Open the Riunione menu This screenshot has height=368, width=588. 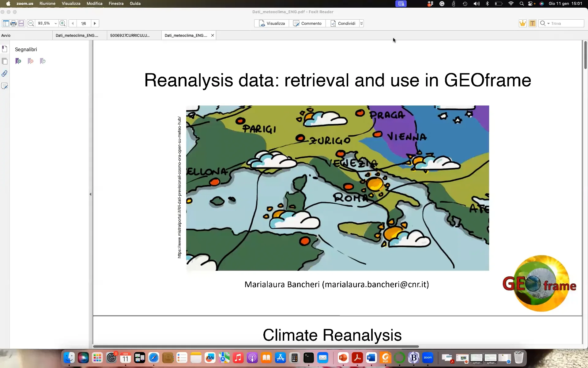click(x=47, y=4)
